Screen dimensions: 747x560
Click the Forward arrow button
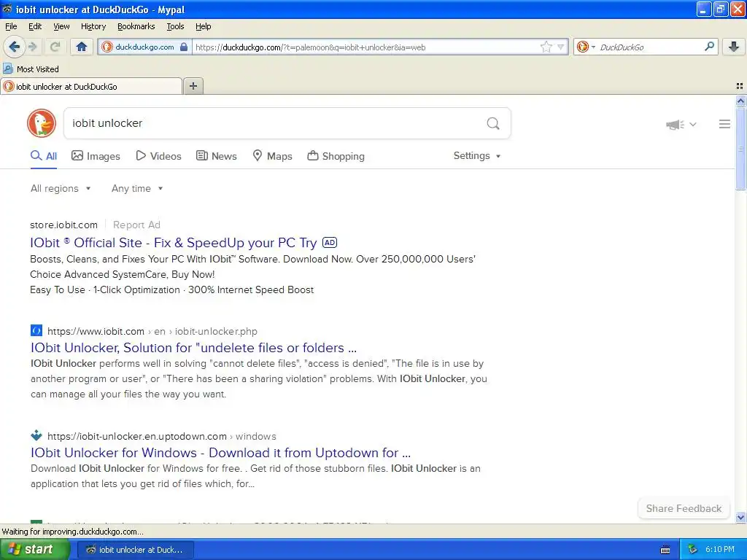(x=33, y=47)
